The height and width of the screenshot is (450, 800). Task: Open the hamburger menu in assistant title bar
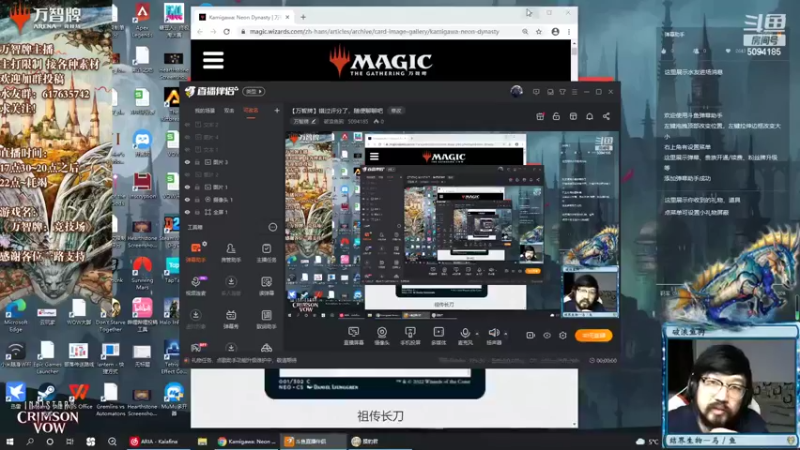[574, 92]
